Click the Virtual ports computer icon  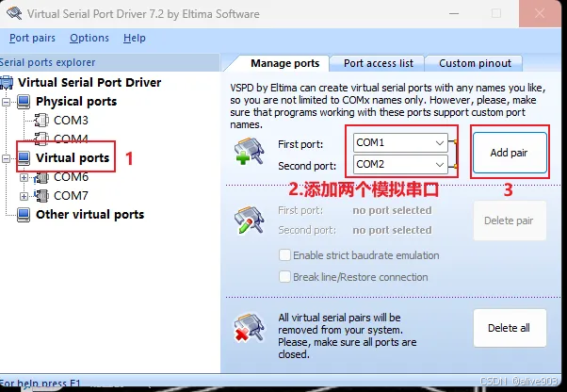pos(24,158)
